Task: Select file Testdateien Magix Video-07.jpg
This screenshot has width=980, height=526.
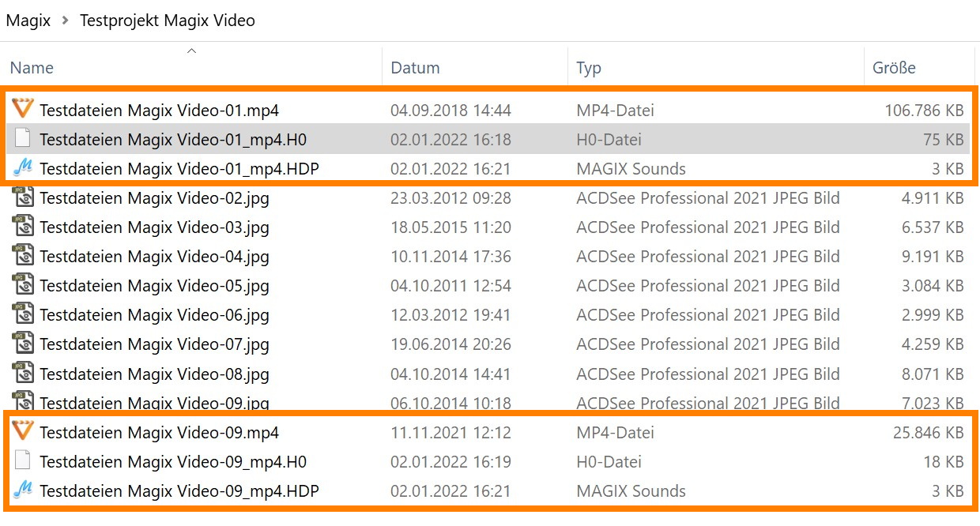Action: click(155, 344)
